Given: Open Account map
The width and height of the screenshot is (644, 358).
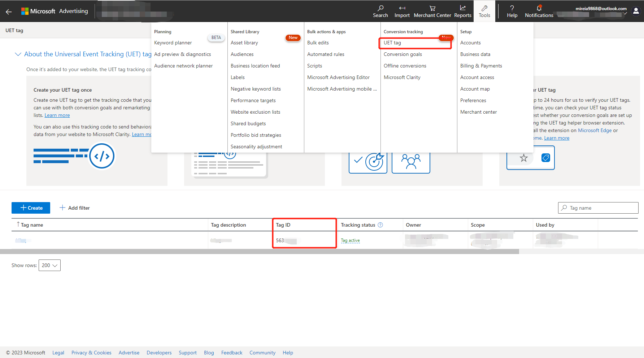Looking at the screenshot, I should click(x=475, y=89).
